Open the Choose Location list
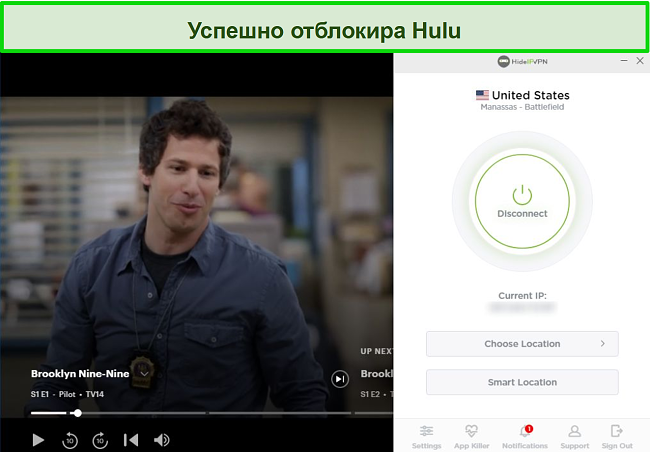Viewport: 650px width, 452px height. click(522, 344)
